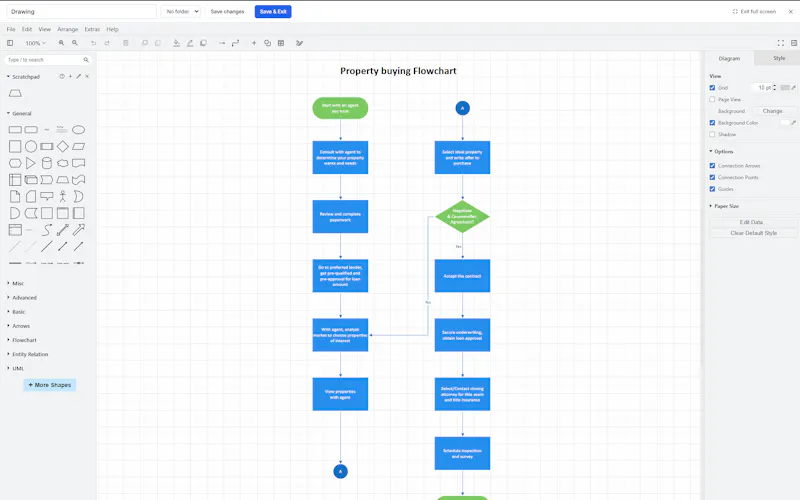Expand the Misc shapes section
This screenshot has height=500, width=800.
click(x=15, y=283)
